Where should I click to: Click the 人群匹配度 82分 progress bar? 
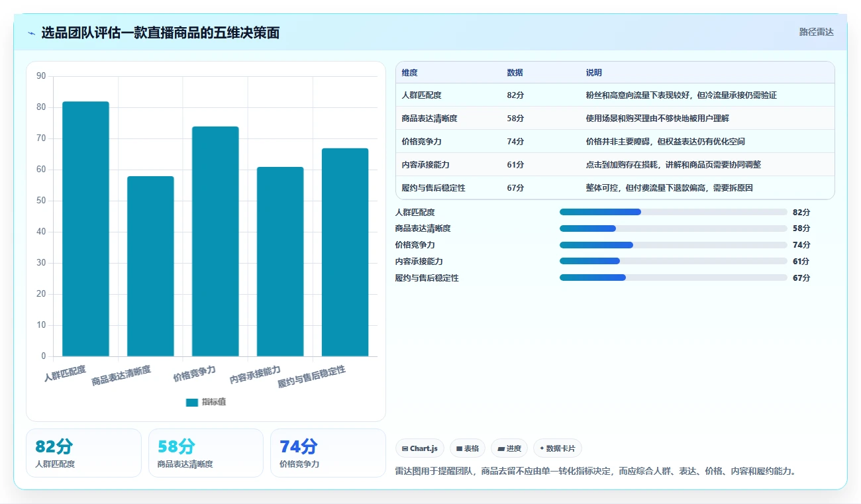coord(673,212)
